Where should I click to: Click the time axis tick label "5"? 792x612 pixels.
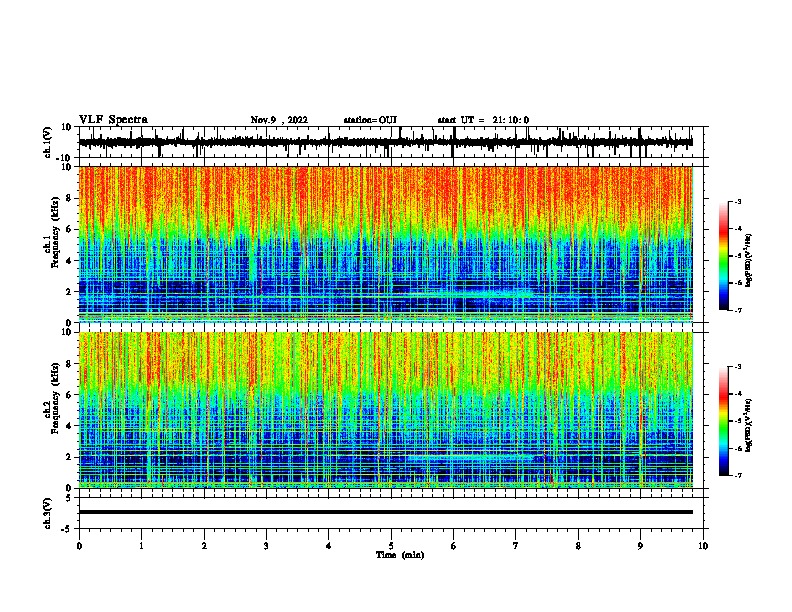[x=391, y=546]
